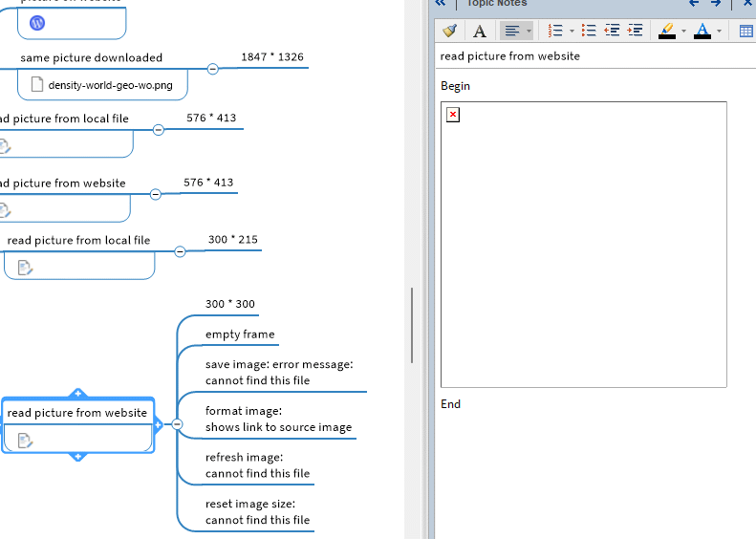Collapse subtopics of selected 'read picture from website'
756x539 pixels.
[x=177, y=424]
